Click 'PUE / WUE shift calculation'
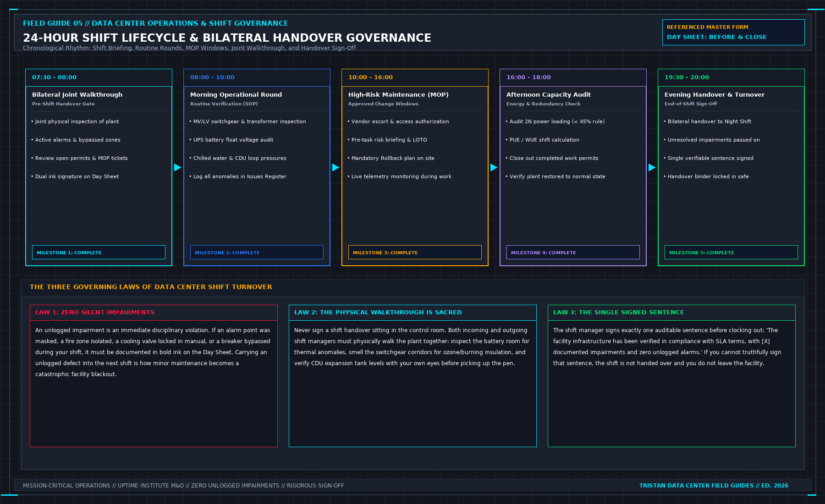 [x=543, y=140]
